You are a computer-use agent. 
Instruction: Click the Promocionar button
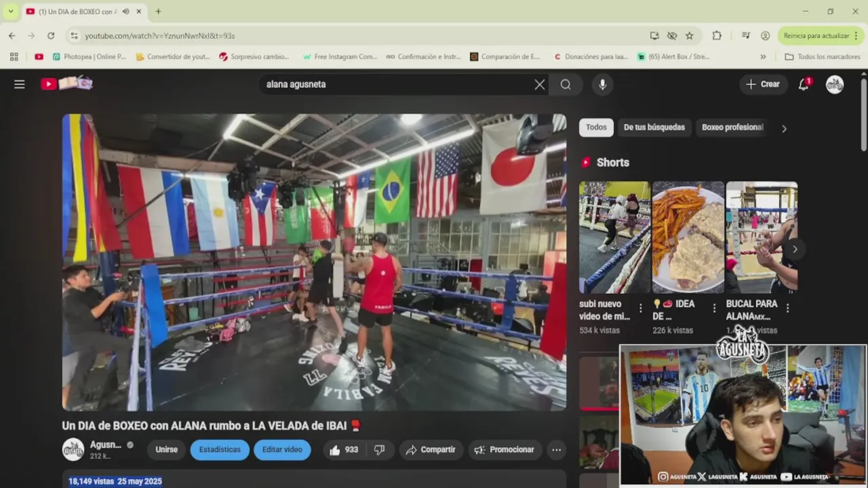(505, 449)
